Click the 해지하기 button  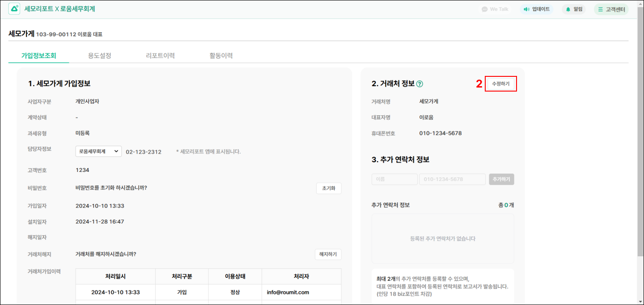tap(328, 254)
